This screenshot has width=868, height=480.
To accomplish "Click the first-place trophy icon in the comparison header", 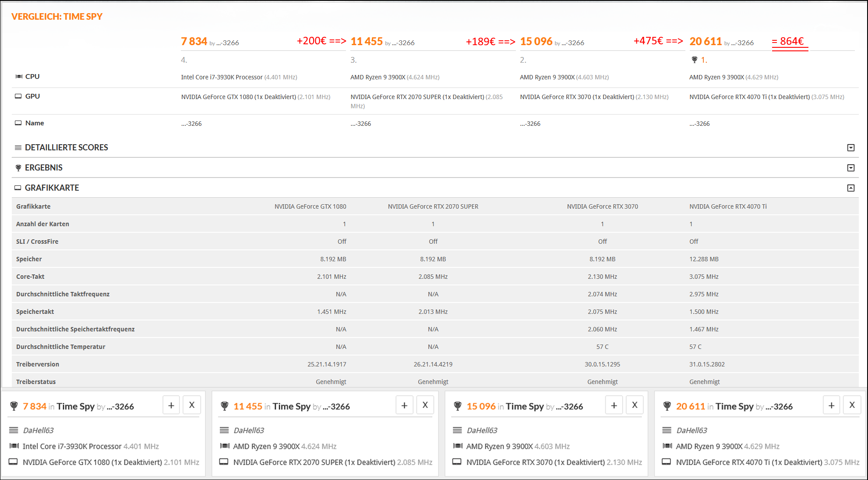I will point(694,60).
